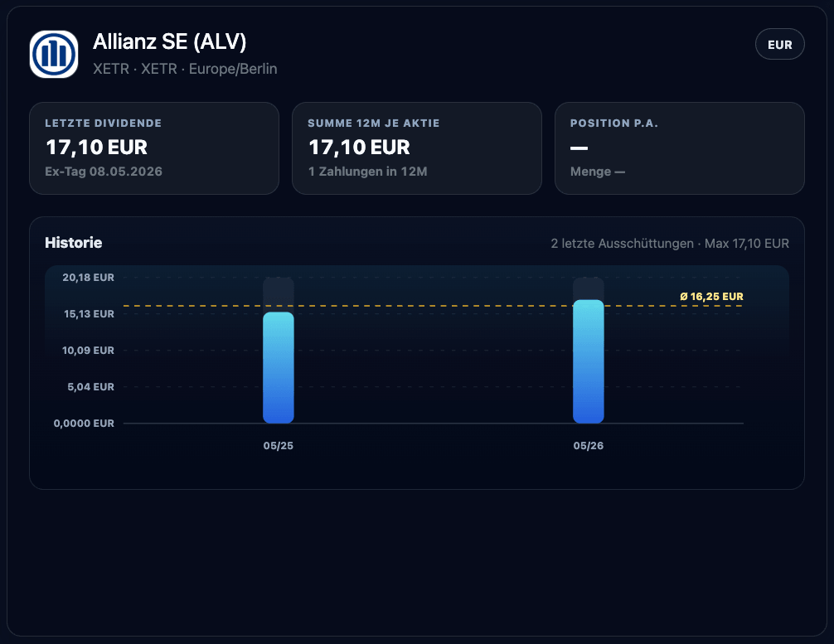Click the 05/25 date label
The width and height of the screenshot is (834, 644).
point(279,446)
